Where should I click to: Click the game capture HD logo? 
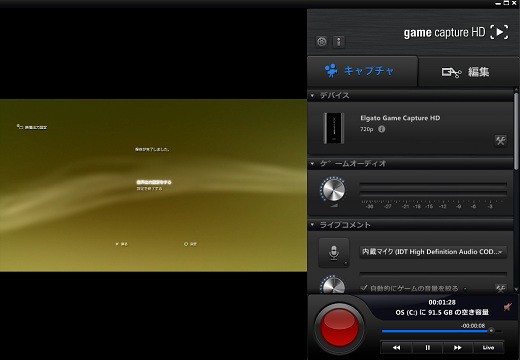pos(456,32)
